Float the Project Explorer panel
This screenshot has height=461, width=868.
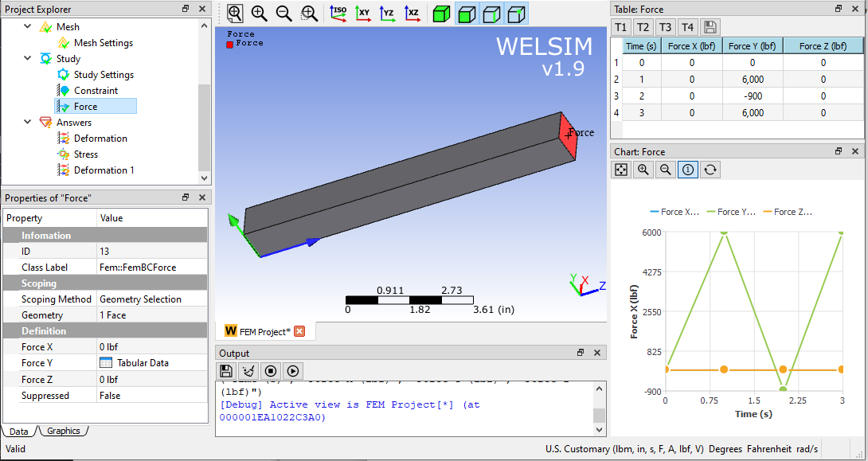click(186, 9)
